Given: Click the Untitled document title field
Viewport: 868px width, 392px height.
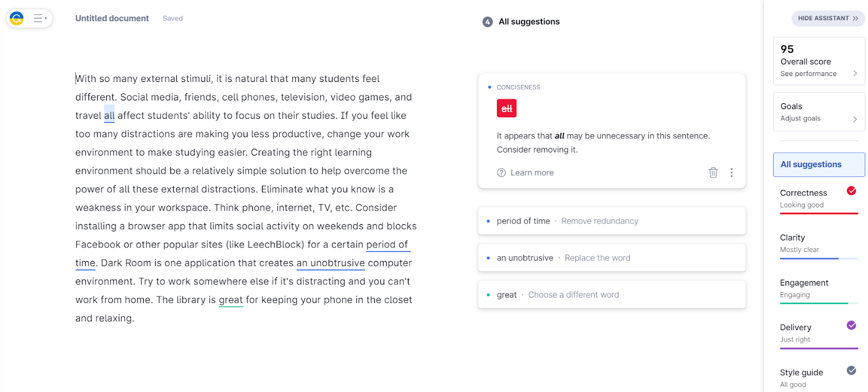Looking at the screenshot, I should (x=112, y=18).
